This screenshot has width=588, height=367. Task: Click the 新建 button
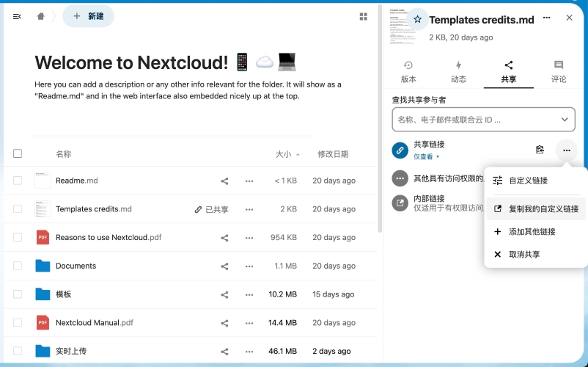[88, 16]
